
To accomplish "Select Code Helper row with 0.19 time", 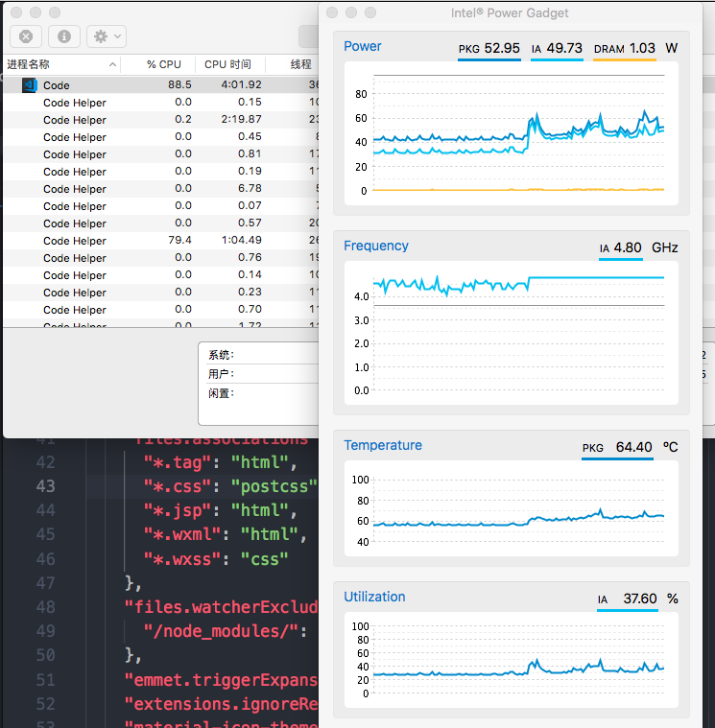I will [x=160, y=172].
